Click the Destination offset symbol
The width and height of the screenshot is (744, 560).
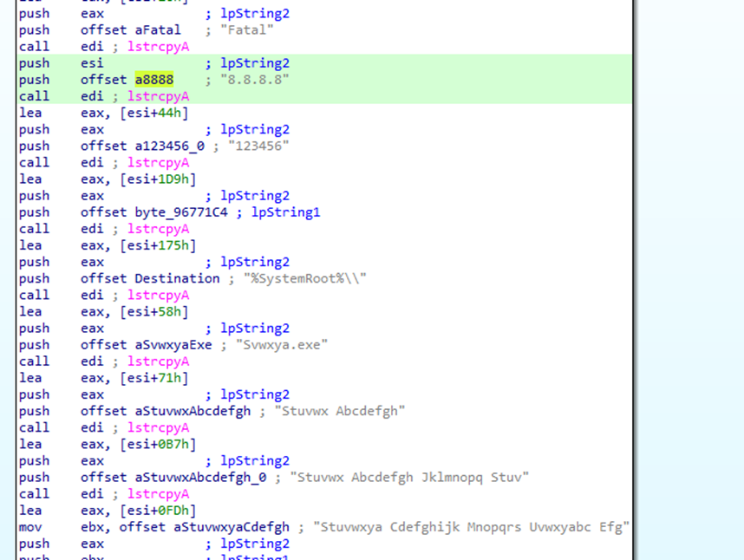[x=177, y=278]
